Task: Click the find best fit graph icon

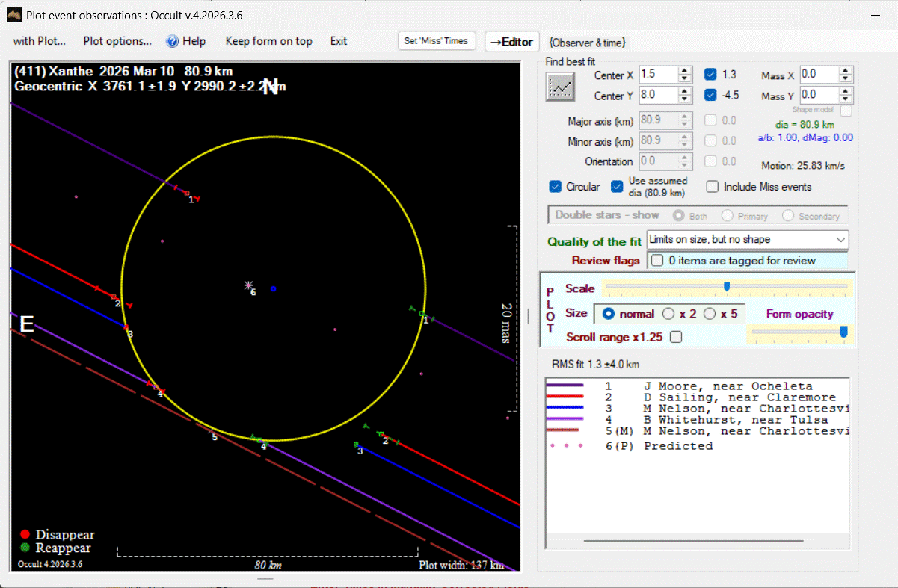Action: 560,87
